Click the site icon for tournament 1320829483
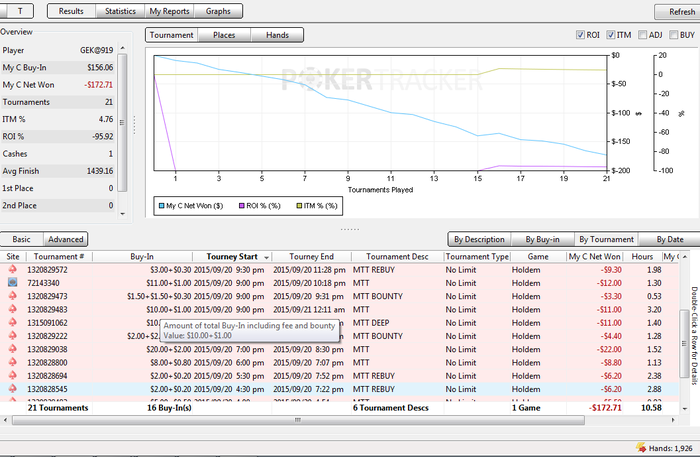This screenshot has width=700, height=457. click(x=12, y=309)
